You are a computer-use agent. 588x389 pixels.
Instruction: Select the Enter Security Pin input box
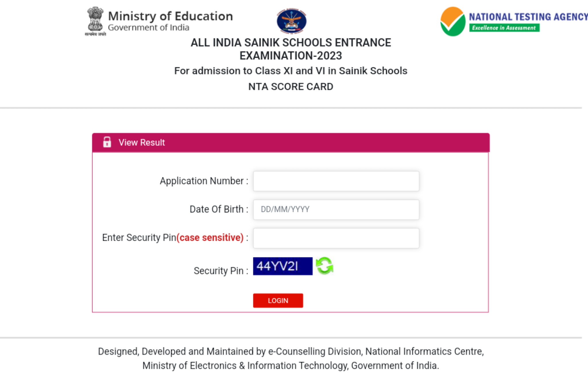point(336,238)
